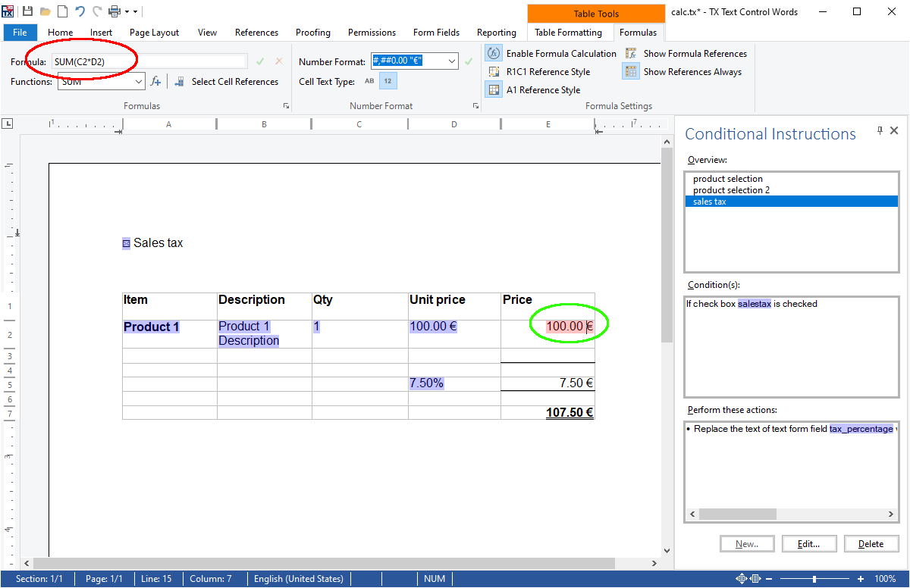Undo the last action
Image resolution: width=910 pixels, height=588 pixels.
(80, 11)
